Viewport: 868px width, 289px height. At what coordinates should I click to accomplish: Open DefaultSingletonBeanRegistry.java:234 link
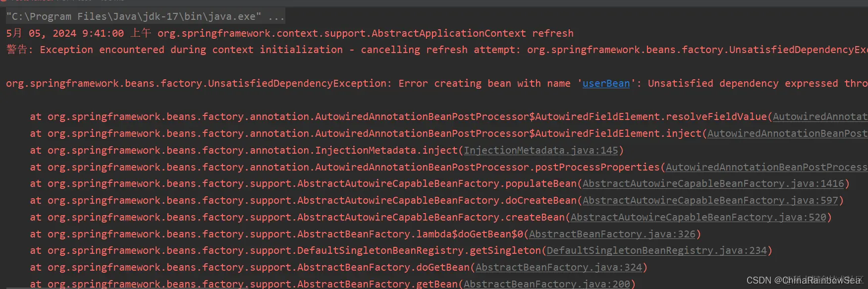pyautogui.click(x=656, y=250)
